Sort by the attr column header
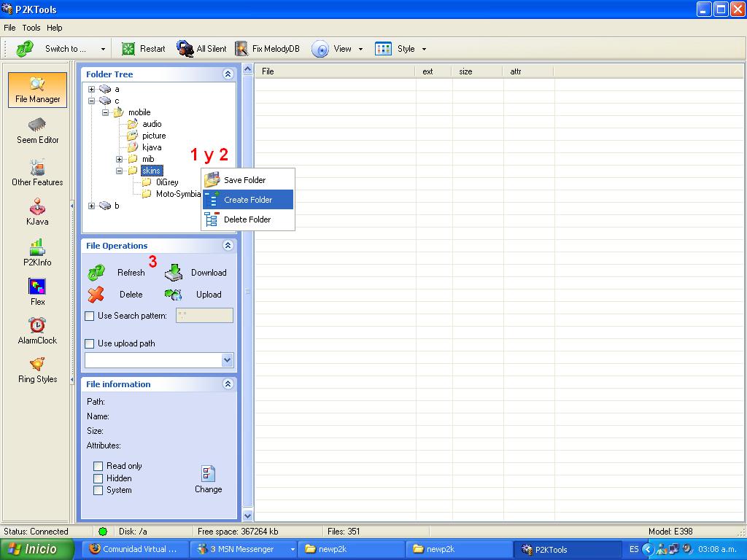747x560 pixels. click(528, 71)
